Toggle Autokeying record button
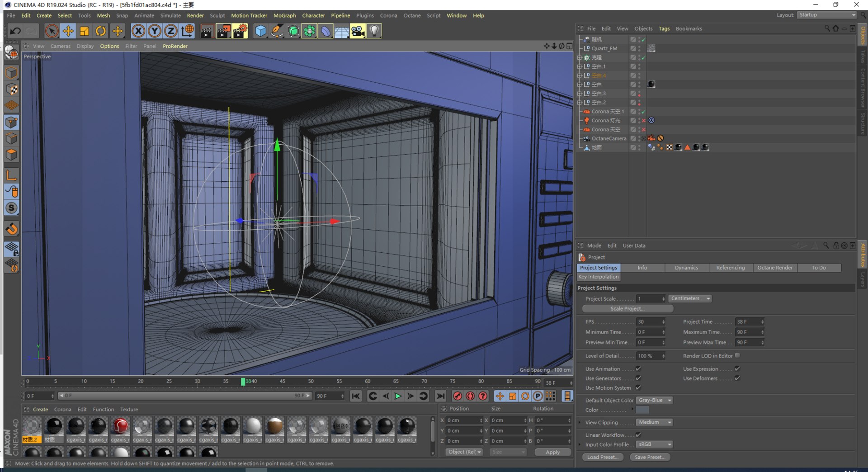 470,396
